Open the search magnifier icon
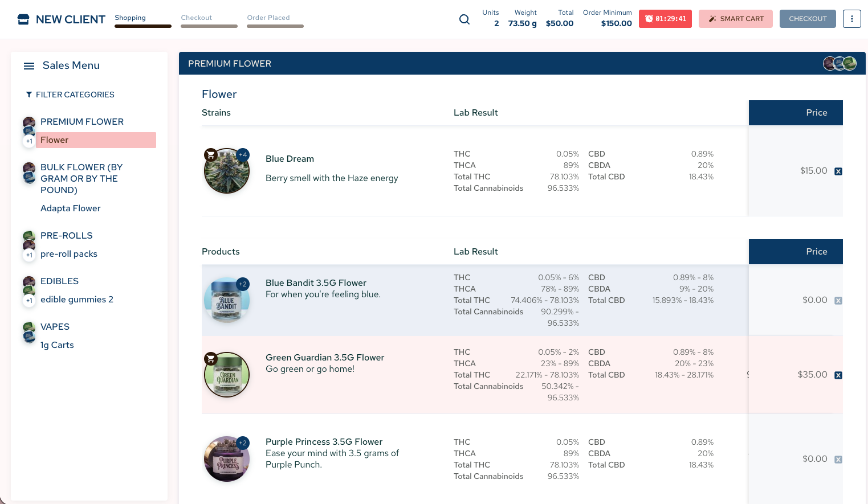Screen dimensions: 868x504 point(464,19)
